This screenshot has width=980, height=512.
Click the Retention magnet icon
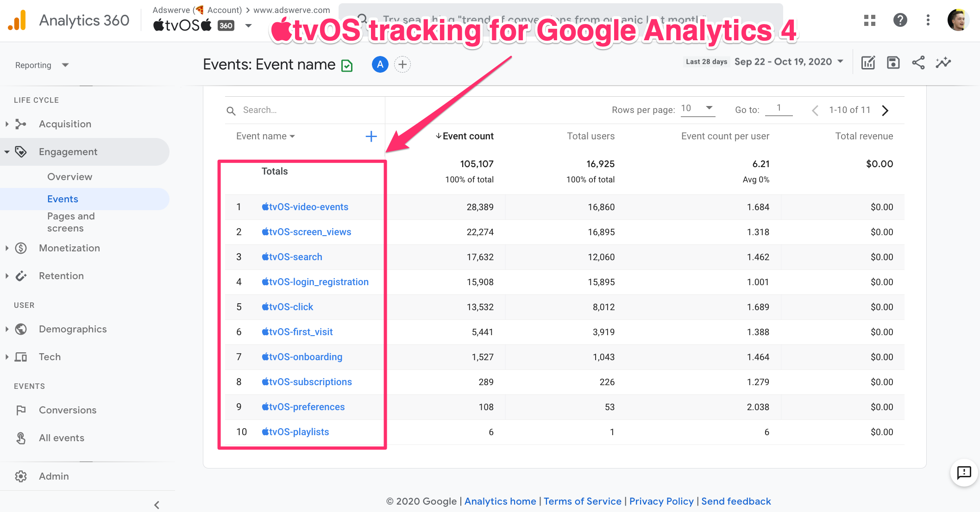[x=21, y=276]
